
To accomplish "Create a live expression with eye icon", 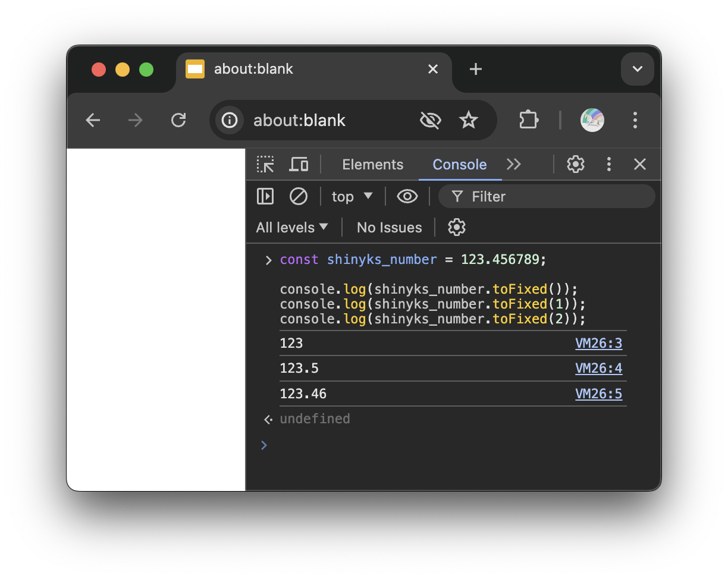I will click(407, 196).
